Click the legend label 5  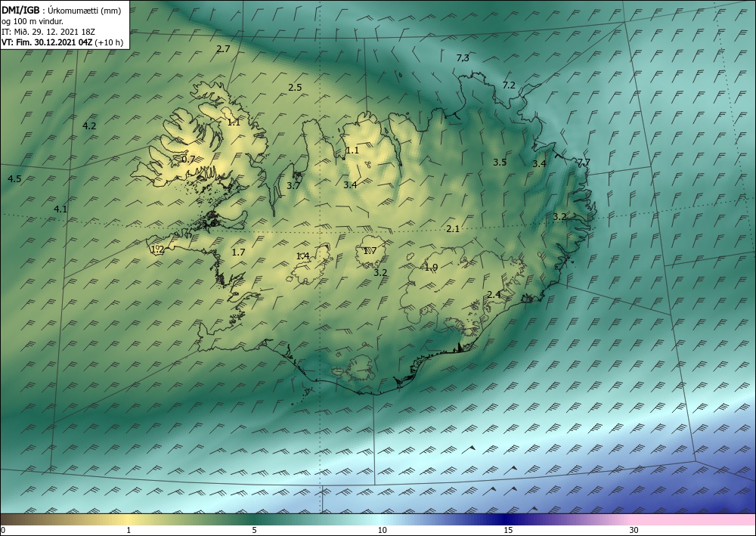[x=254, y=531]
